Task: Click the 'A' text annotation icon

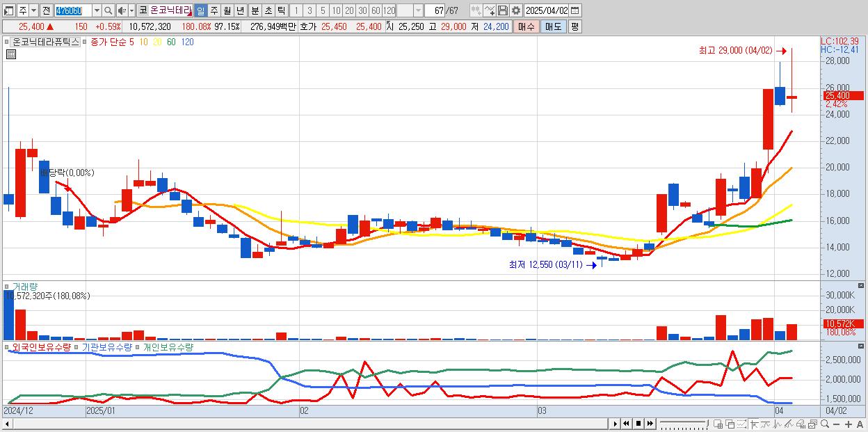Action: tap(860, 424)
